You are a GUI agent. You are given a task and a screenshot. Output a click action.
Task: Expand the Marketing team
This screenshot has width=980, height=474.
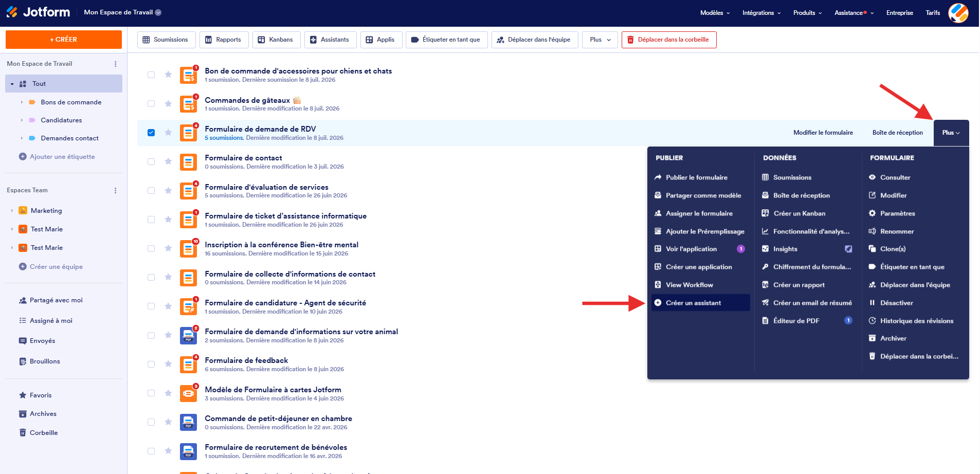coord(12,211)
